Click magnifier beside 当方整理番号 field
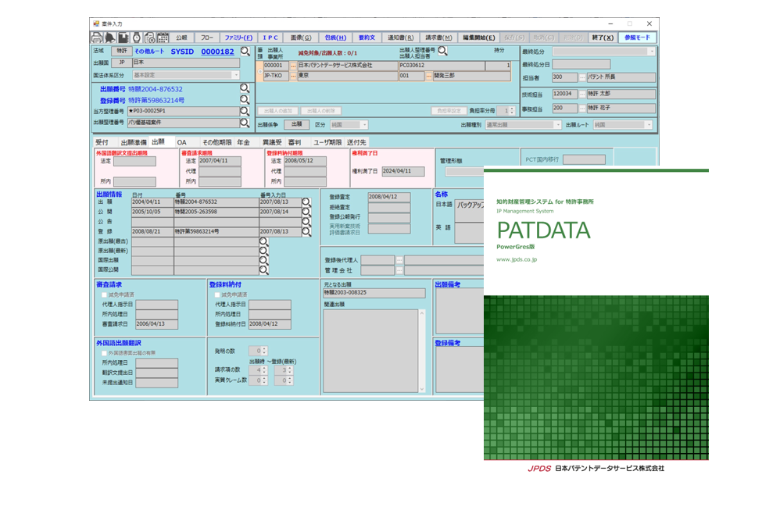The height and width of the screenshot is (532, 762). click(x=245, y=111)
